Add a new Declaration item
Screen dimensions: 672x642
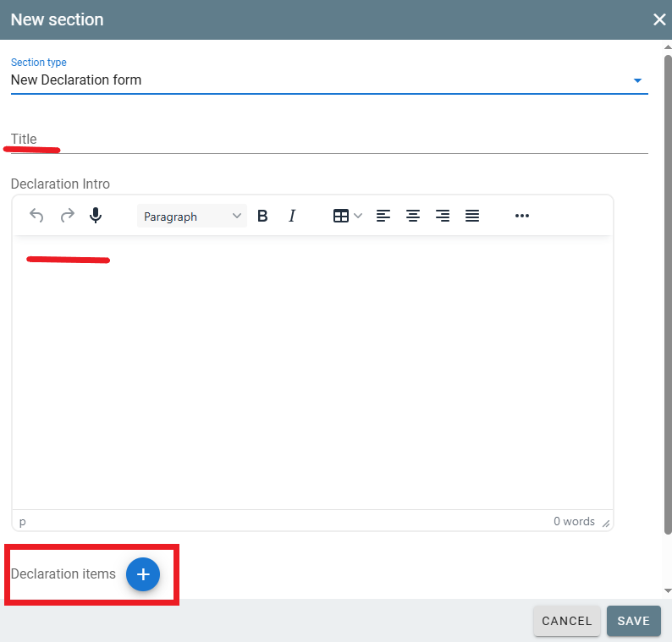(143, 574)
